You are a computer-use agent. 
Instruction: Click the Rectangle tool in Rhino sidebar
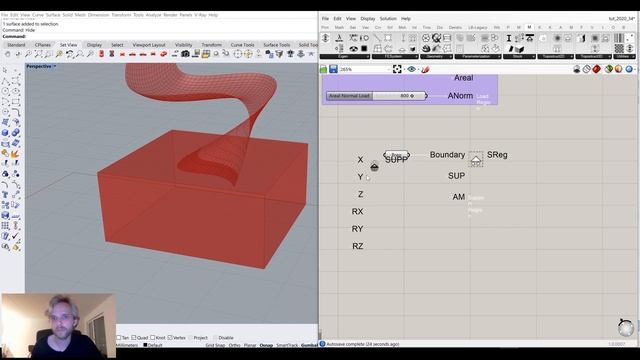tap(16, 102)
